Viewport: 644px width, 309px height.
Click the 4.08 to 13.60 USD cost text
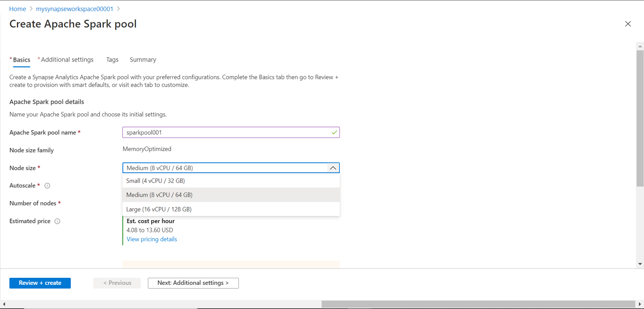point(150,230)
